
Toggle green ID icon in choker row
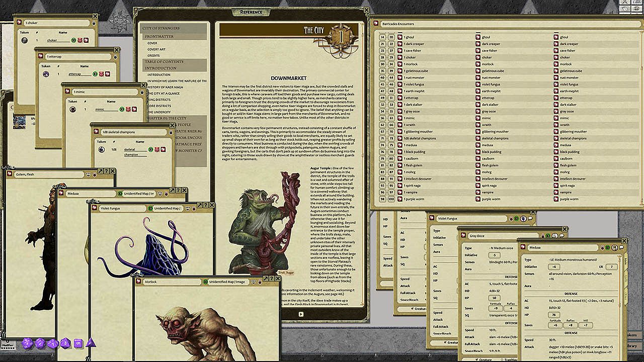pos(73,40)
